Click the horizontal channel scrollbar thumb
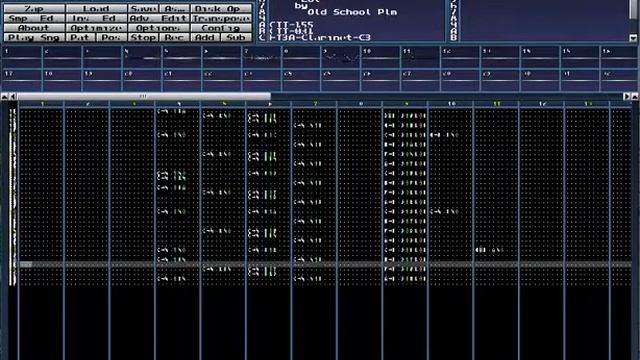The height and width of the screenshot is (360, 640). 144,96
